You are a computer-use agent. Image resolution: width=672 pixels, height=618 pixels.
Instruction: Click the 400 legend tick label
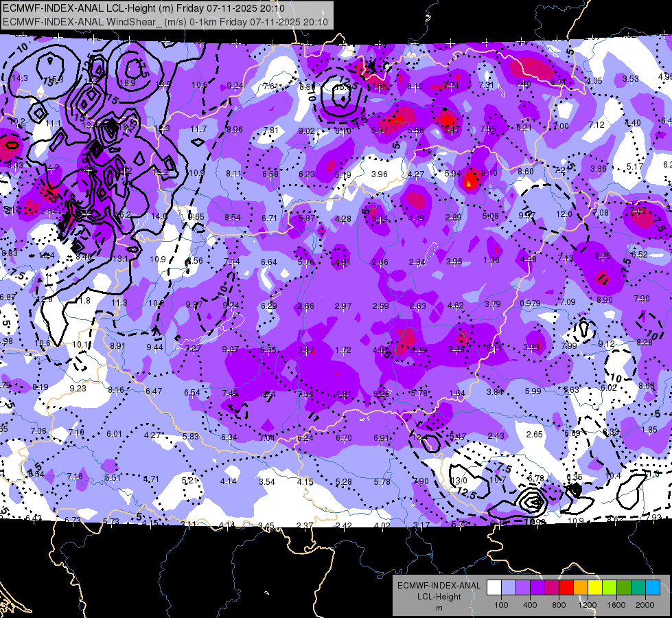(x=530, y=605)
